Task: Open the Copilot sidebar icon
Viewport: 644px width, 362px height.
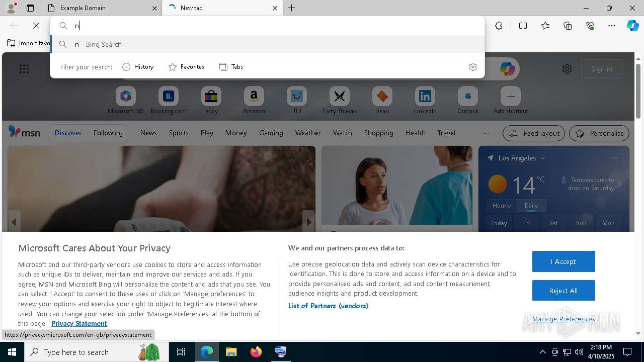Action: (x=632, y=26)
